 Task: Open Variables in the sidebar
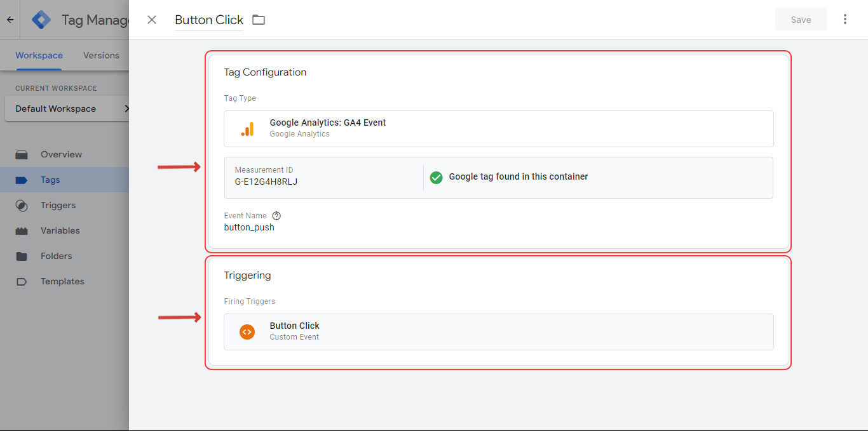pyautogui.click(x=64, y=230)
